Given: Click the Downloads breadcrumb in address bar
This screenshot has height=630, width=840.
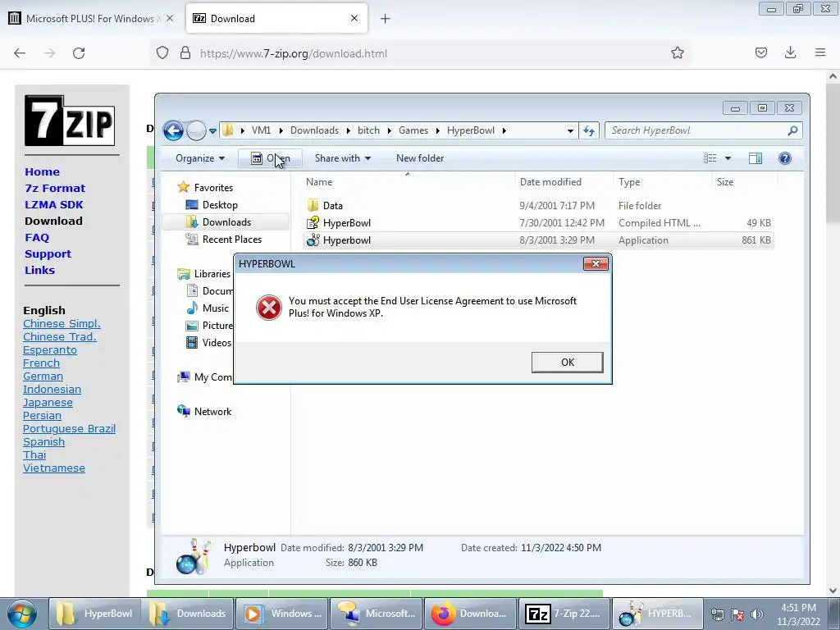Looking at the screenshot, I should click(x=314, y=130).
